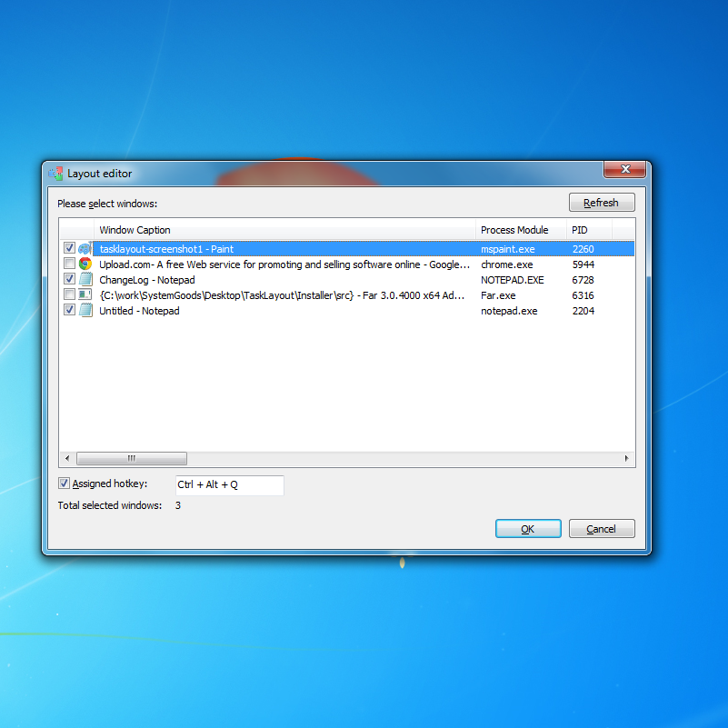
Task: Click the lowercase 'notepad.exe' process cell
Action: (509, 311)
